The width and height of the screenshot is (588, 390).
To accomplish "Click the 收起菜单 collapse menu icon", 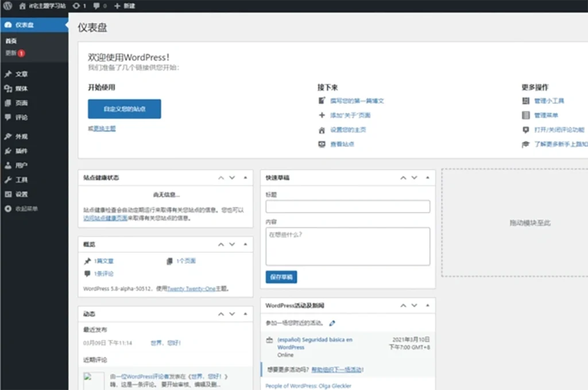I will (8, 209).
